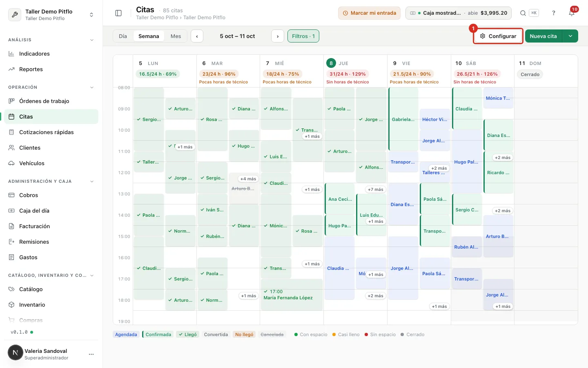Open the Caja mostrador balance pill
588x368 pixels.
[459, 13]
